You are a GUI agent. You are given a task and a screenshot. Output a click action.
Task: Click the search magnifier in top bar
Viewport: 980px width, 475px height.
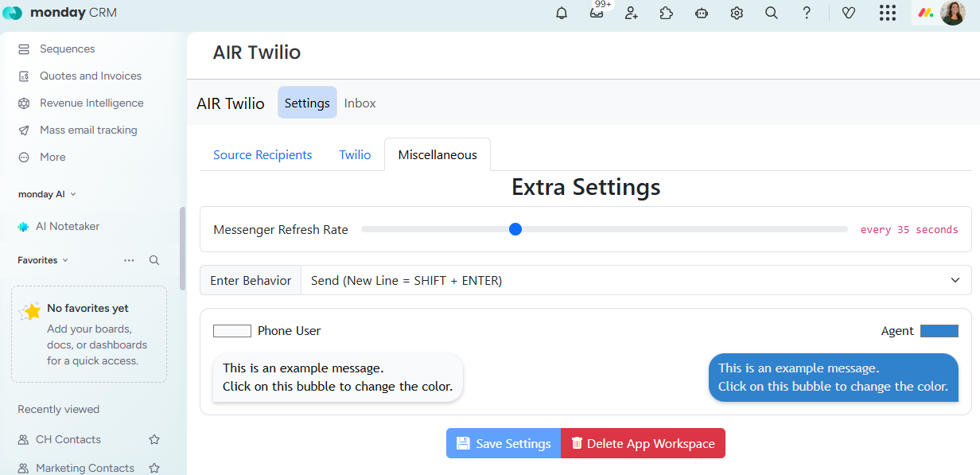pos(772,13)
